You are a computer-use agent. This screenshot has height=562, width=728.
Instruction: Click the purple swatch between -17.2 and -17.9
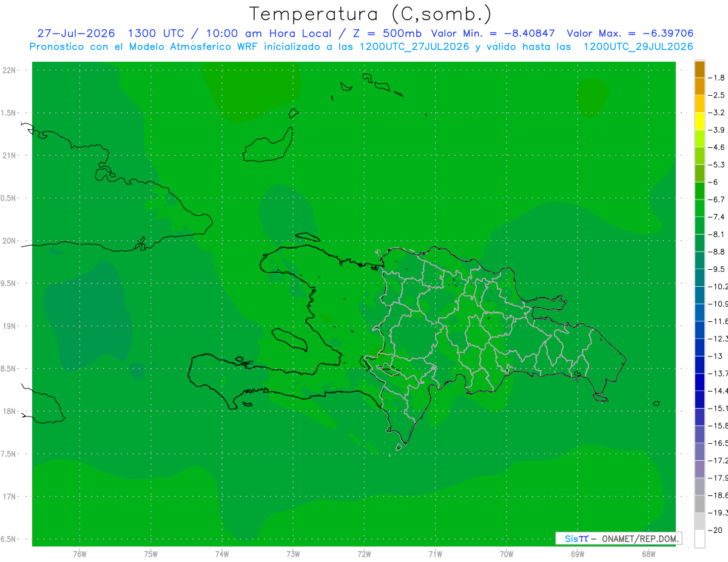tap(699, 469)
